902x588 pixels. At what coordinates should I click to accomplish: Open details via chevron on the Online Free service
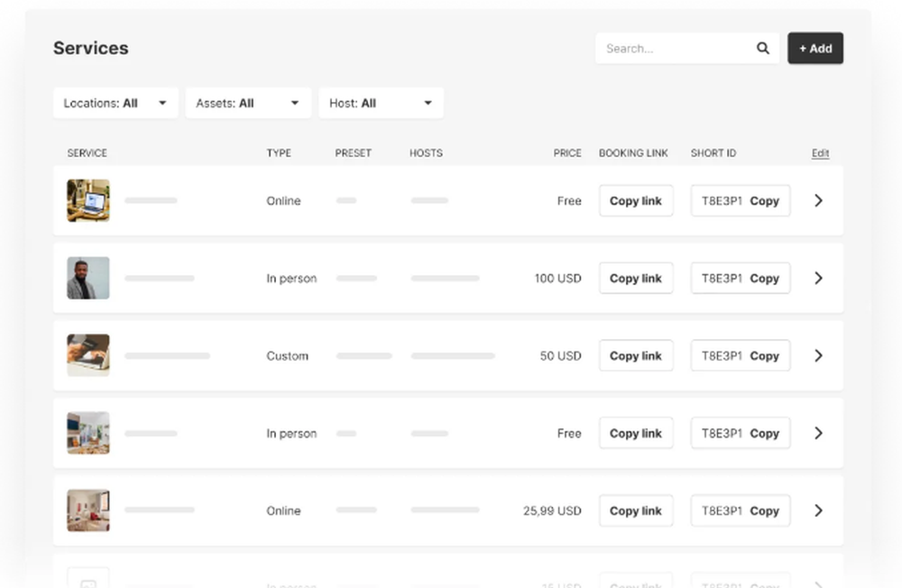pos(818,200)
